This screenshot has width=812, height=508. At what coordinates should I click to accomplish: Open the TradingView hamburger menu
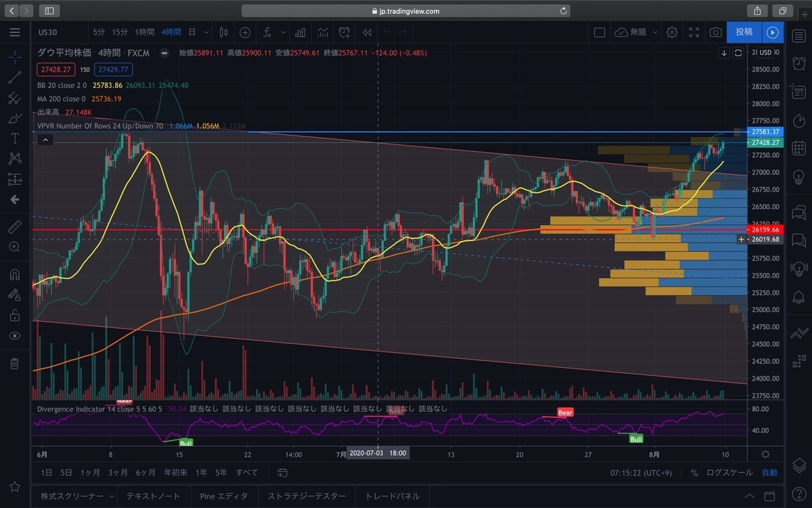15,32
